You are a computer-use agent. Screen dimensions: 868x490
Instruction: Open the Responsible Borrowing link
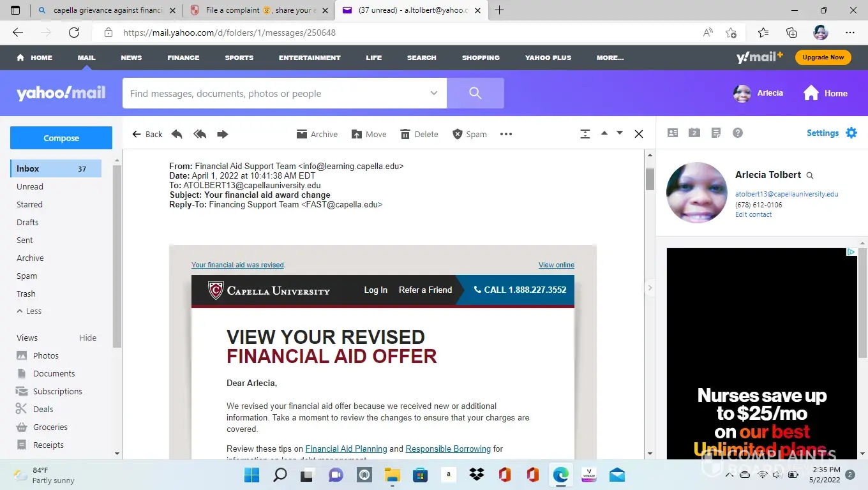point(448,449)
